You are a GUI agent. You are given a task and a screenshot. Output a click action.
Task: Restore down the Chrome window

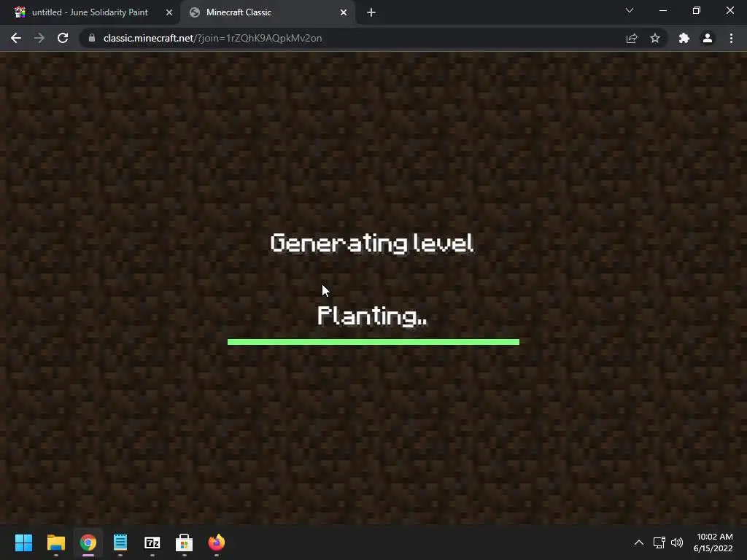(x=697, y=10)
